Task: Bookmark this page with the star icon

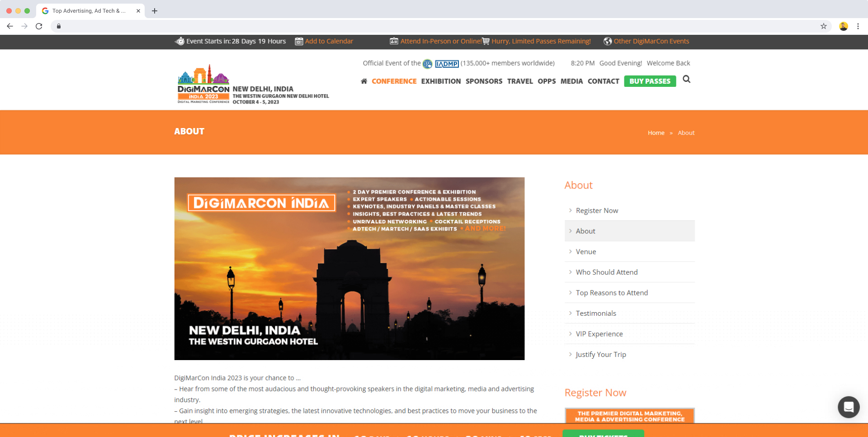Action: [824, 26]
